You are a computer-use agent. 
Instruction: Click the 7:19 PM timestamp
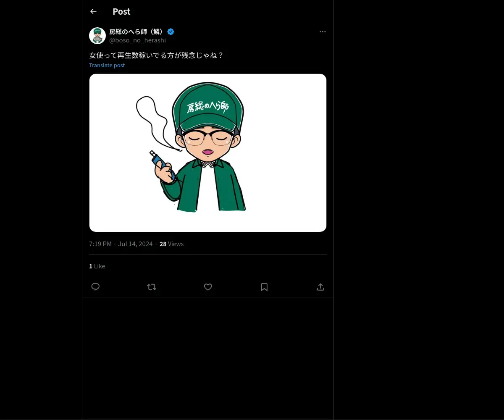click(x=100, y=244)
